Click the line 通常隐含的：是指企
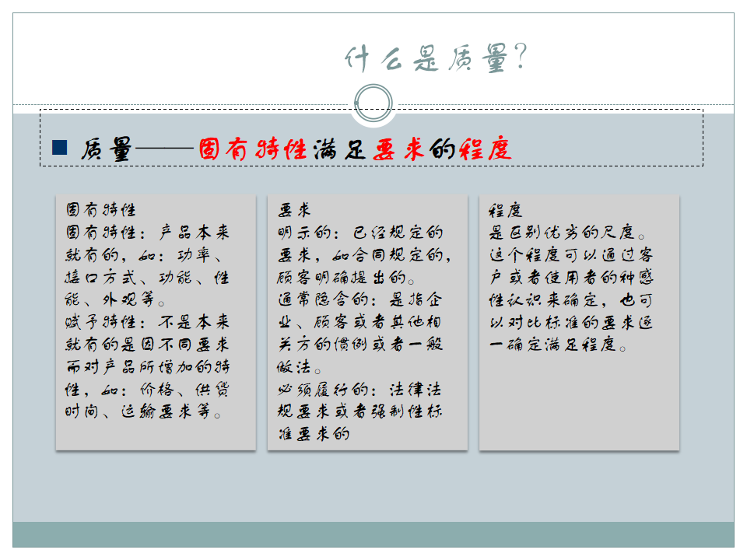The image size is (747, 560). pyautogui.click(x=360, y=299)
